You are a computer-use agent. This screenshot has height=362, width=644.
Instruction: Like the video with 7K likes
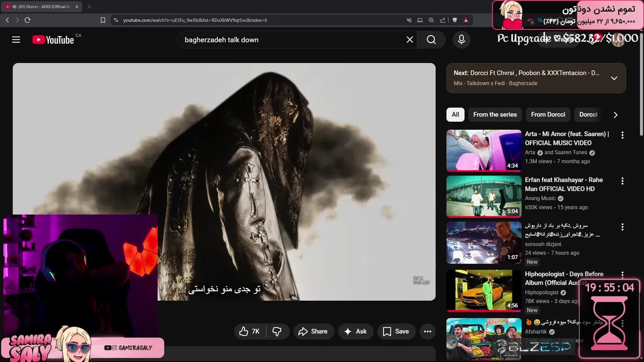point(250,331)
